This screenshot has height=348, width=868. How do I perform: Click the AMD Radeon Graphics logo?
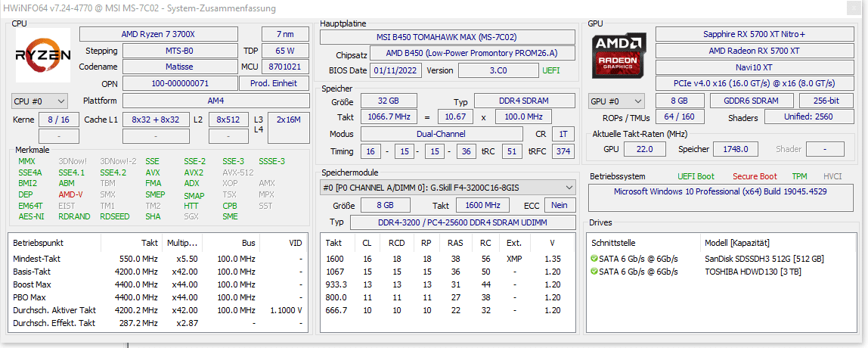619,55
